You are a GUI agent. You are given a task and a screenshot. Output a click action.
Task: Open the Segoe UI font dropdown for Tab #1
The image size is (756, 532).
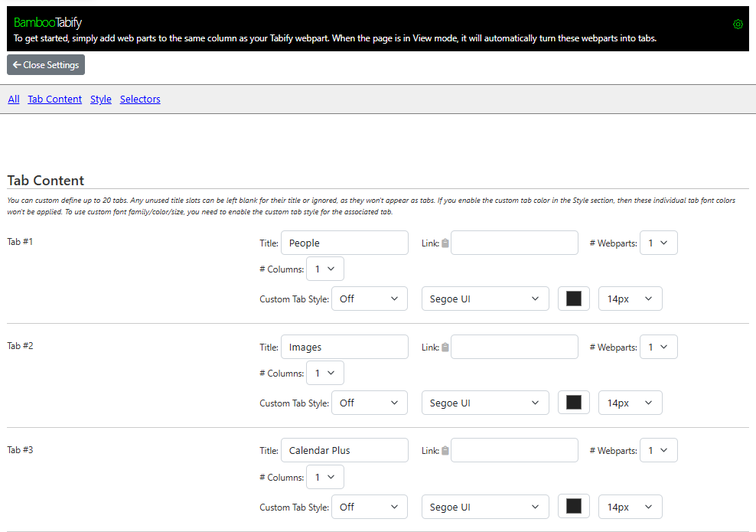pos(484,299)
